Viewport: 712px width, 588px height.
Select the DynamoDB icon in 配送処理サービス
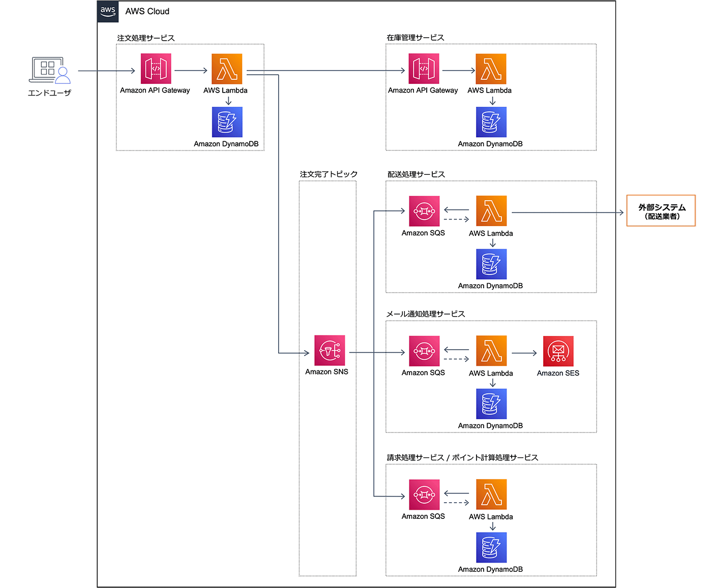click(491, 264)
